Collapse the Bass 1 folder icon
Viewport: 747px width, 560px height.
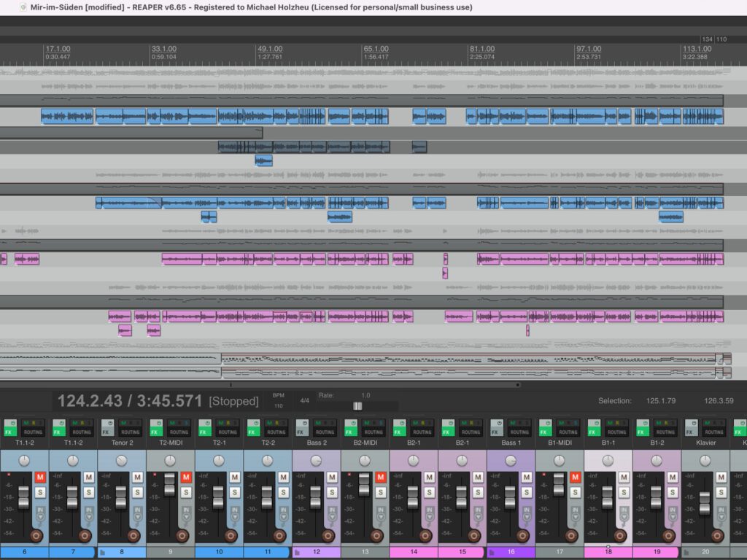[492, 553]
